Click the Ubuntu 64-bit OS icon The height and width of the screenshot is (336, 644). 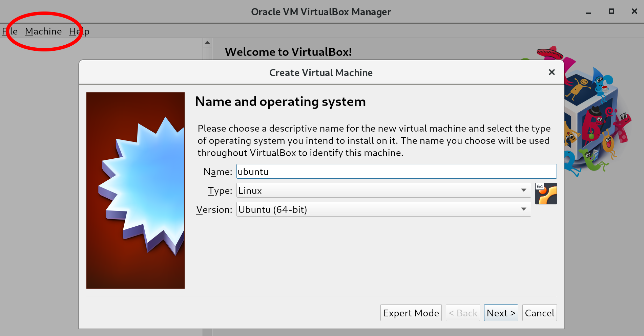(546, 194)
